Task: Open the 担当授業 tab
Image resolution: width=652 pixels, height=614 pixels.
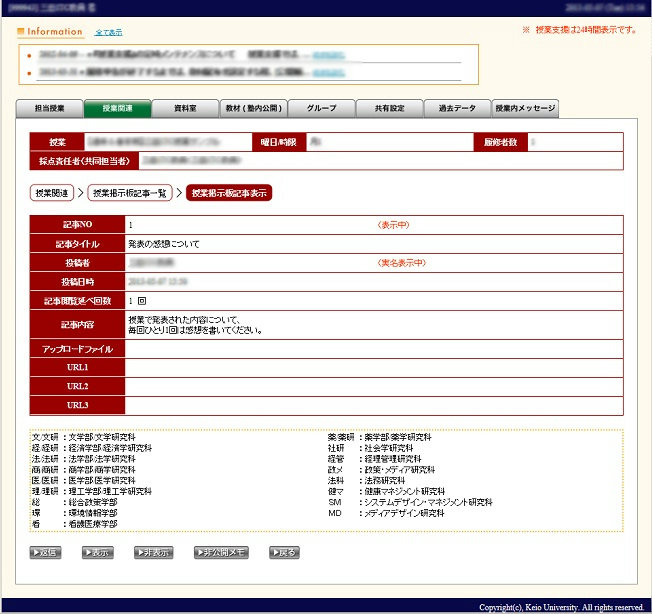Action: coord(50,109)
